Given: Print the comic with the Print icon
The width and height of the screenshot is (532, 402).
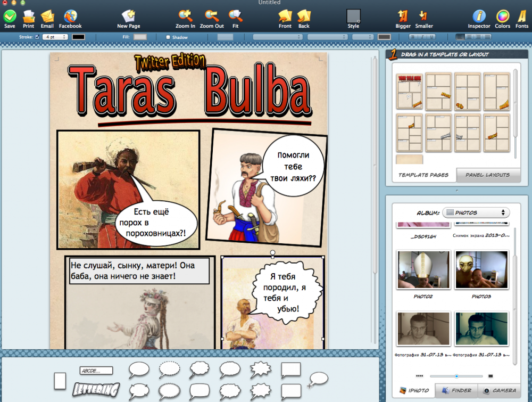Looking at the screenshot, I should click(29, 16).
